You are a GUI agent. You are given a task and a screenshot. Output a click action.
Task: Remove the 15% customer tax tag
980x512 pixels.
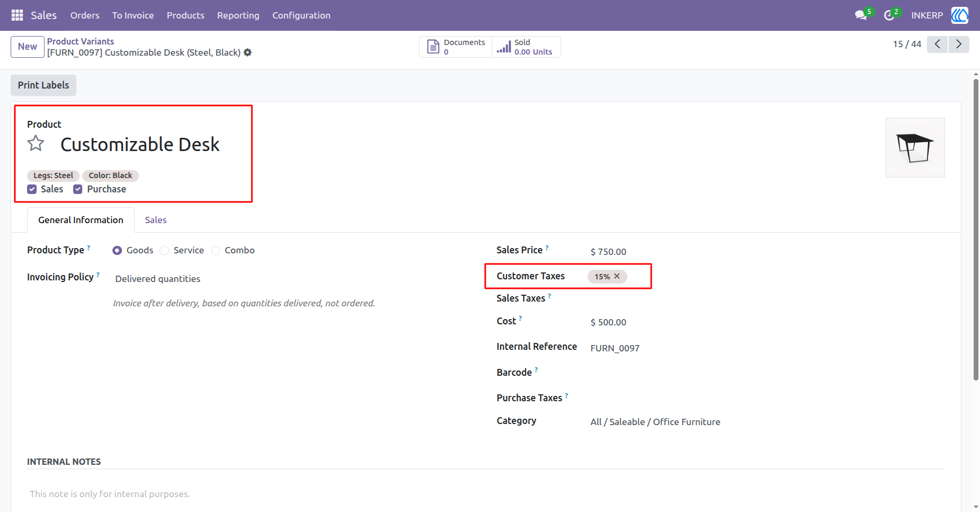[x=617, y=276]
